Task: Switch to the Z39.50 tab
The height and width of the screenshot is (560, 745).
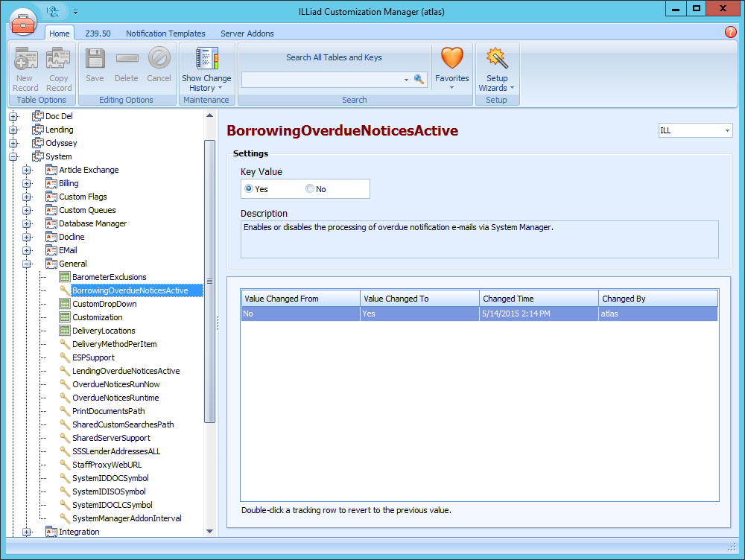Action: (x=98, y=34)
